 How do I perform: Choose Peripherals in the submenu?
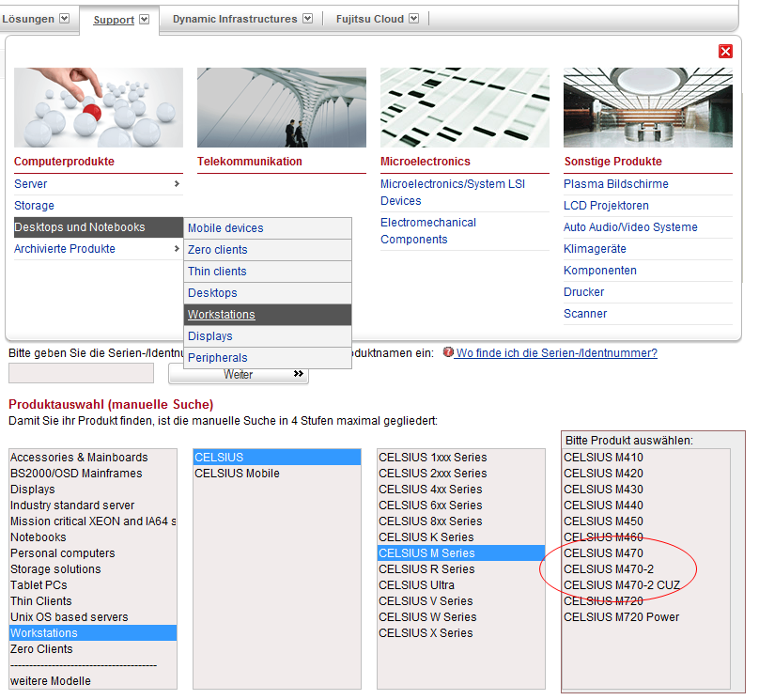click(268, 358)
